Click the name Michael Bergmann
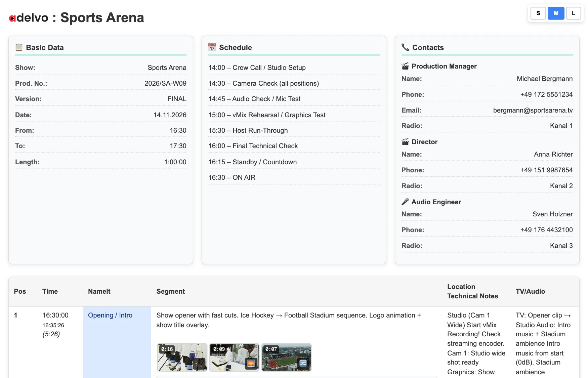Viewport: 588px width, 378px height. click(545, 79)
